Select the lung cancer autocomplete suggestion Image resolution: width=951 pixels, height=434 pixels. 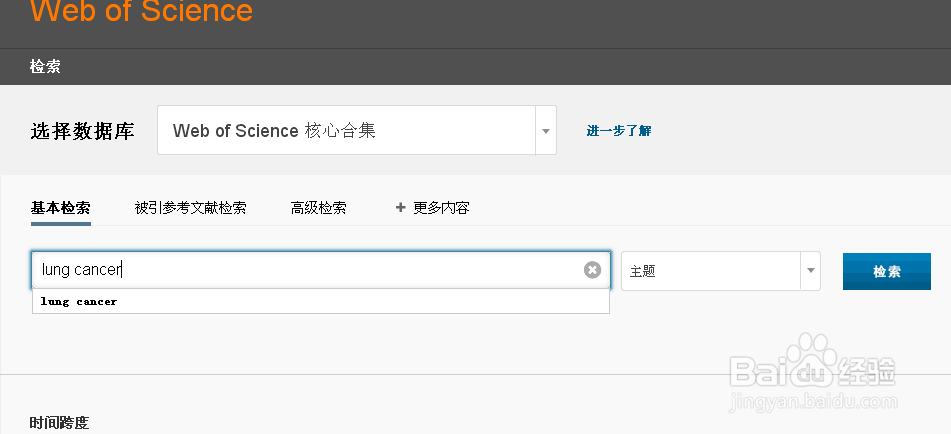(x=321, y=301)
